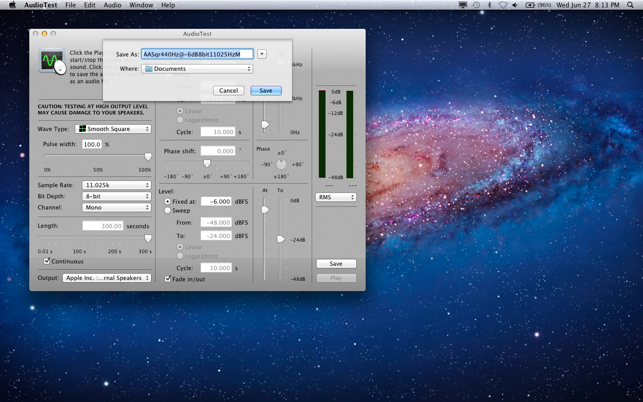Click the right channel level meter

tap(349, 134)
